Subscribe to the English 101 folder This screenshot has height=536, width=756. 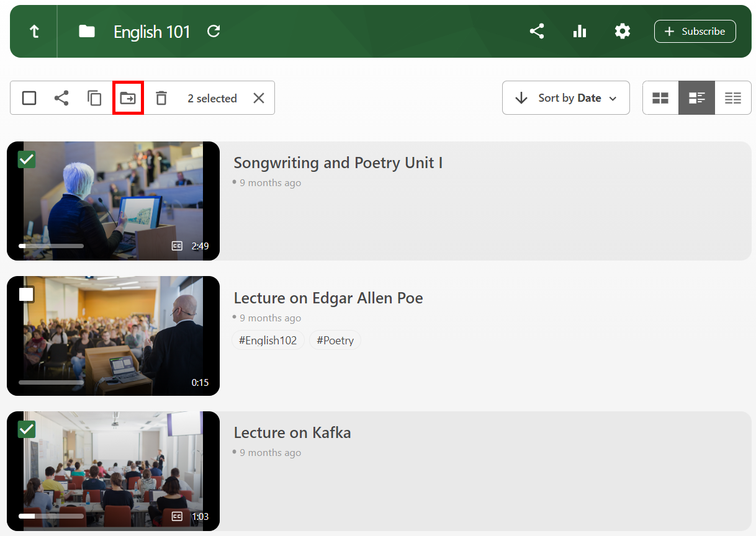click(x=695, y=32)
